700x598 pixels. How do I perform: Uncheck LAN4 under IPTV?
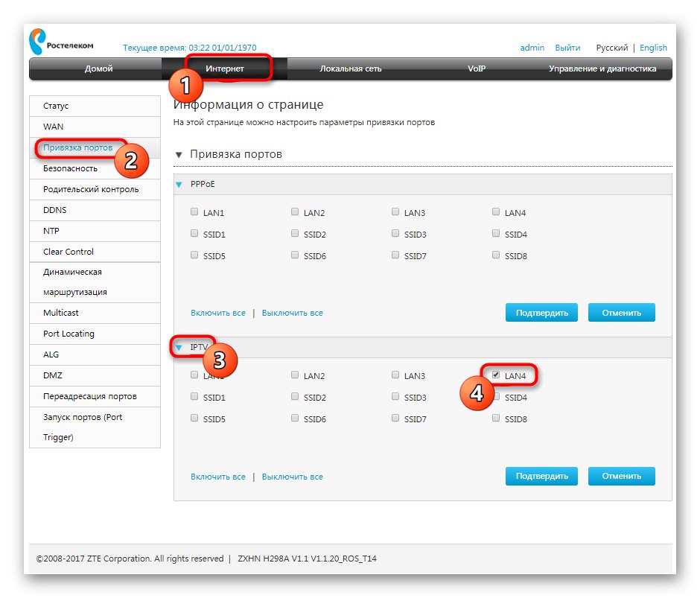coord(495,375)
